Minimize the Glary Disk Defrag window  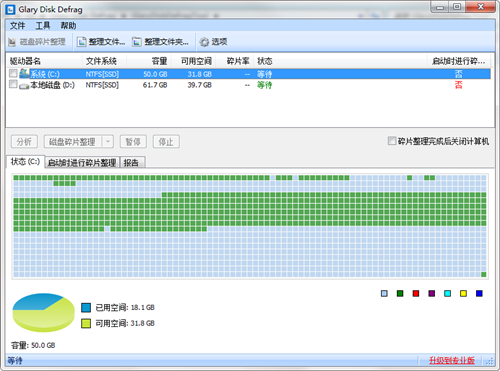440,7
